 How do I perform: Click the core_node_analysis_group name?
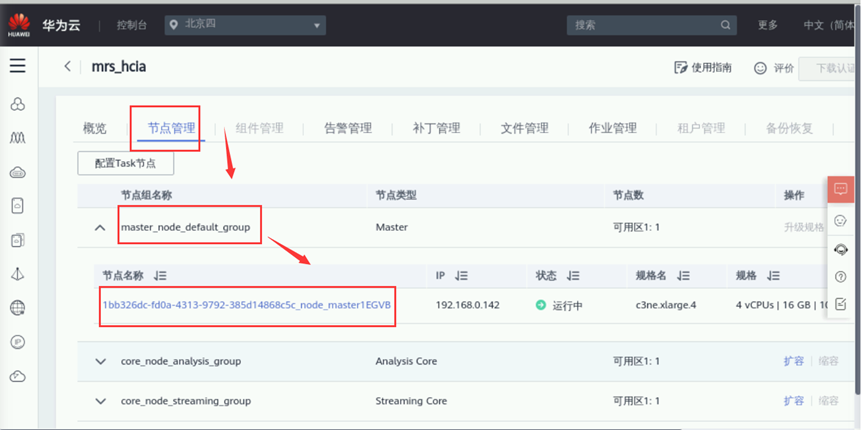click(181, 362)
